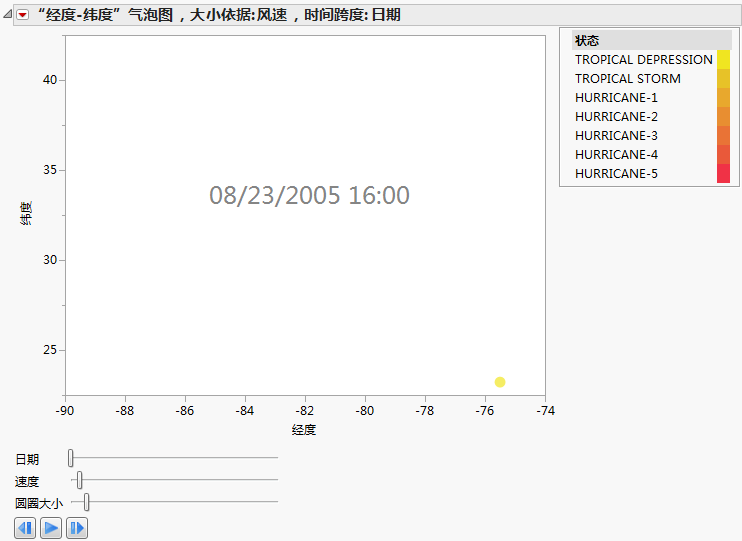Screen dimensions: 742x541
Task: Click the 速度 speed slider handle
Action: (x=80, y=480)
